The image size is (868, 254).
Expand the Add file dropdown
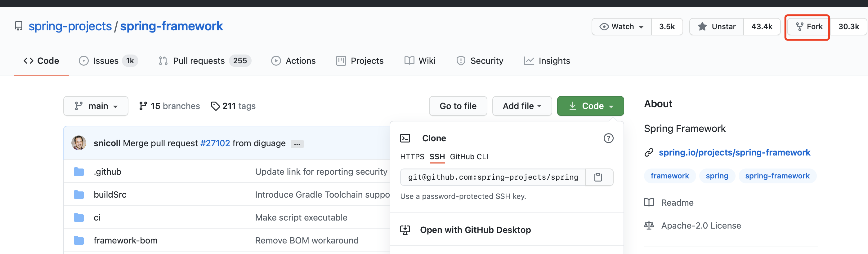tap(521, 106)
